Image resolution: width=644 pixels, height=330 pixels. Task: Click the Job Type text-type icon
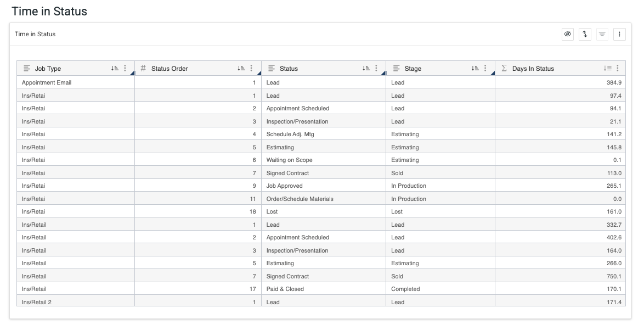(x=27, y=68)
